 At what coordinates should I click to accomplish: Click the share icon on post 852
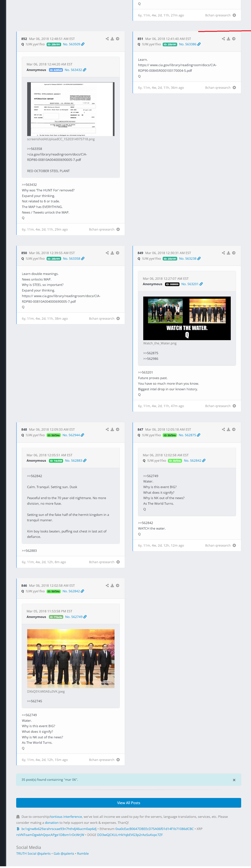[x=107, y=39]
